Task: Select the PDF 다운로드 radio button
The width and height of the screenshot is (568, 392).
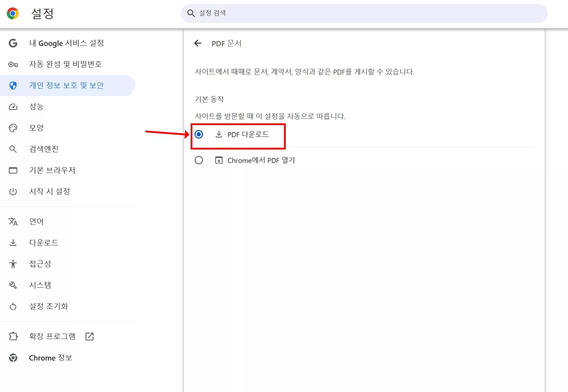Action: (199, 134)
